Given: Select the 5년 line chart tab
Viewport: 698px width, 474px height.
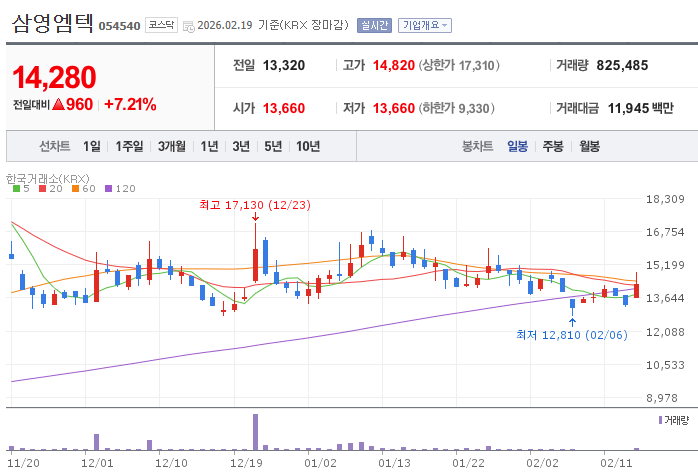Looking at the screenshot, I should pos(273,146).
